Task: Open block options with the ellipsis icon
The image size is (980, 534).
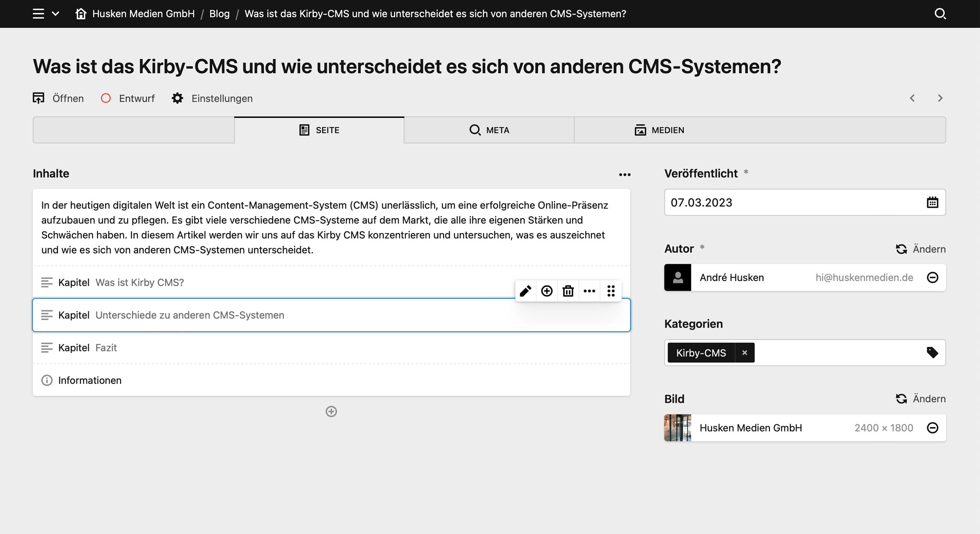Action: pos(589,291)
